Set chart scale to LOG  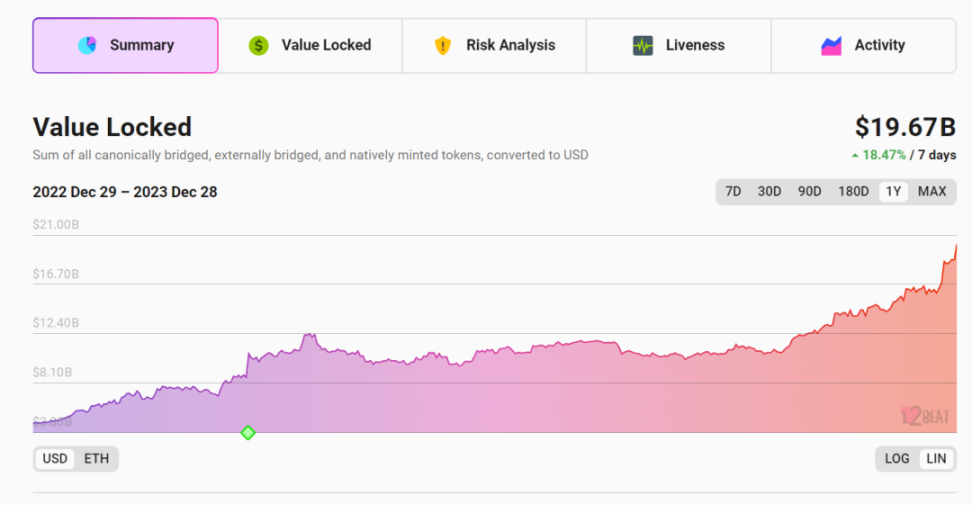pos(897,459)
